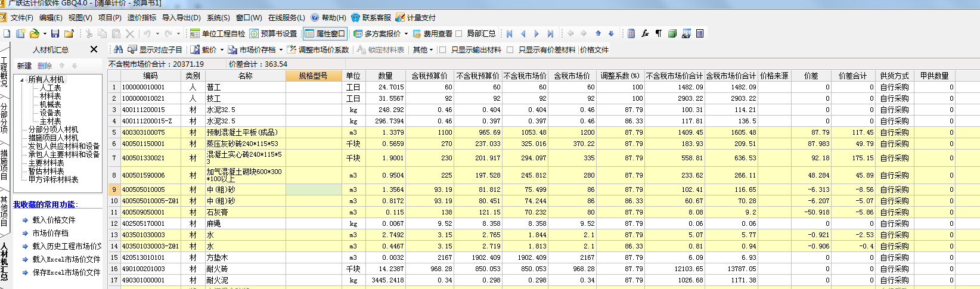Jump to first record navigation icon
The width and height of the screenshot is (980, 289).
(510, 33)
